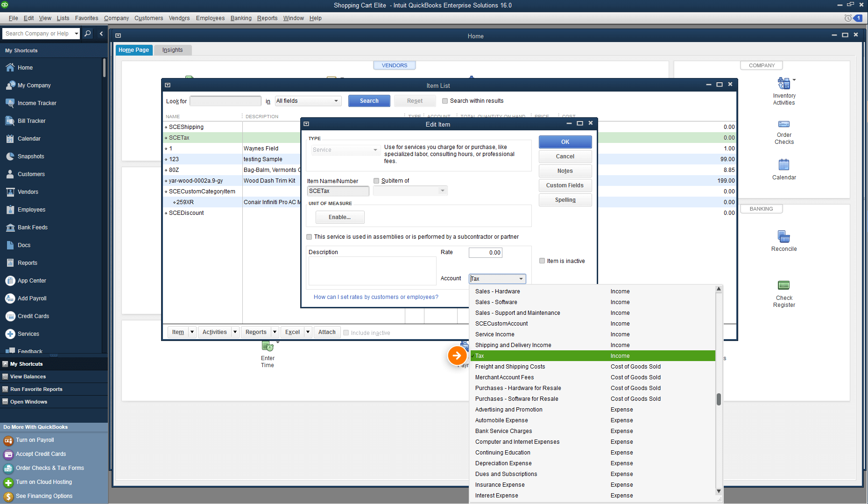
Task: Open Calendar icon in Company panel
Action: click(x=784, y=170)
